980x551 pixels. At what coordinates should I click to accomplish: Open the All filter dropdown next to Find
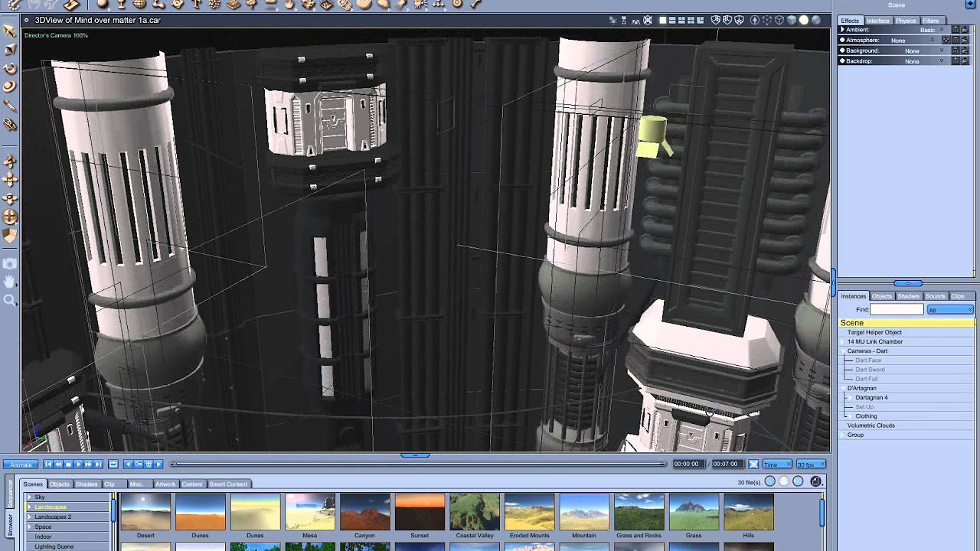(949, 310)
